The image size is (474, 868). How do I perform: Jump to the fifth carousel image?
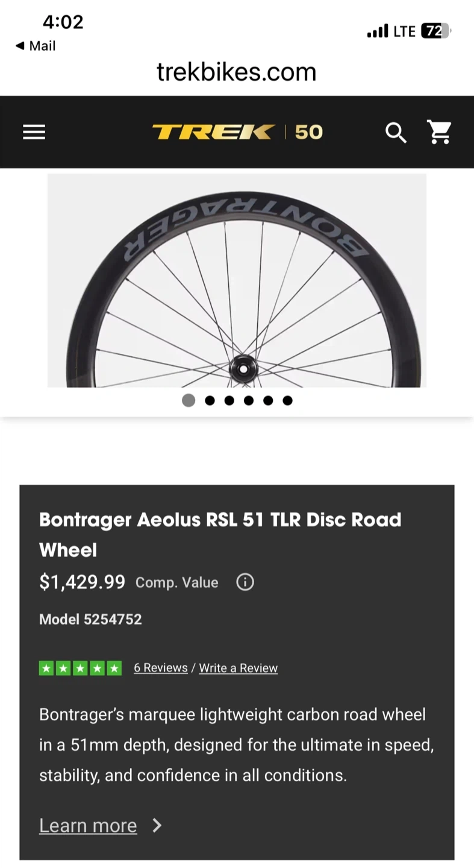(268, 400)
